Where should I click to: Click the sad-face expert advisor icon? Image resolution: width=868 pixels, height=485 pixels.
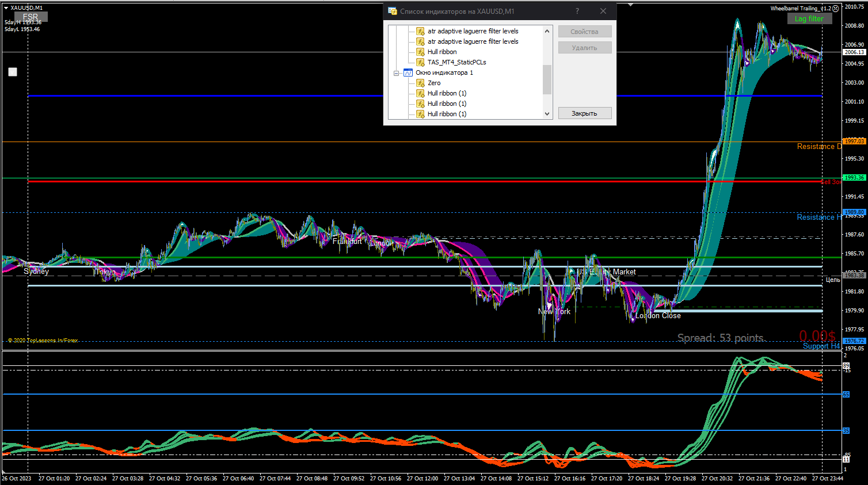[x=835, y=9]
